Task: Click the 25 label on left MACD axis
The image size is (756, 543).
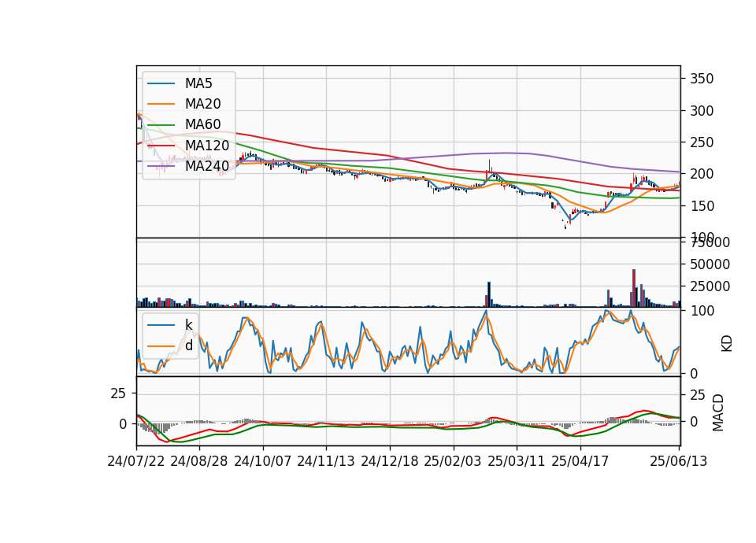Action: click(118, 394)
